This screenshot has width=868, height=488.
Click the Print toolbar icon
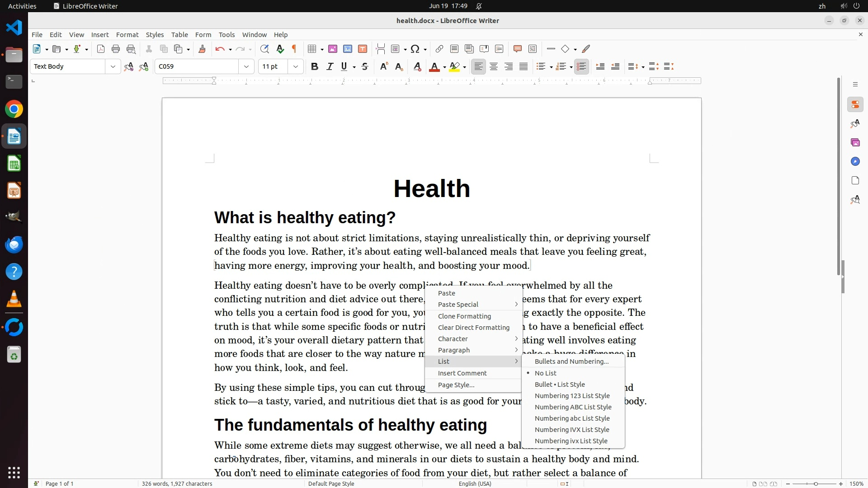(116, 49)
